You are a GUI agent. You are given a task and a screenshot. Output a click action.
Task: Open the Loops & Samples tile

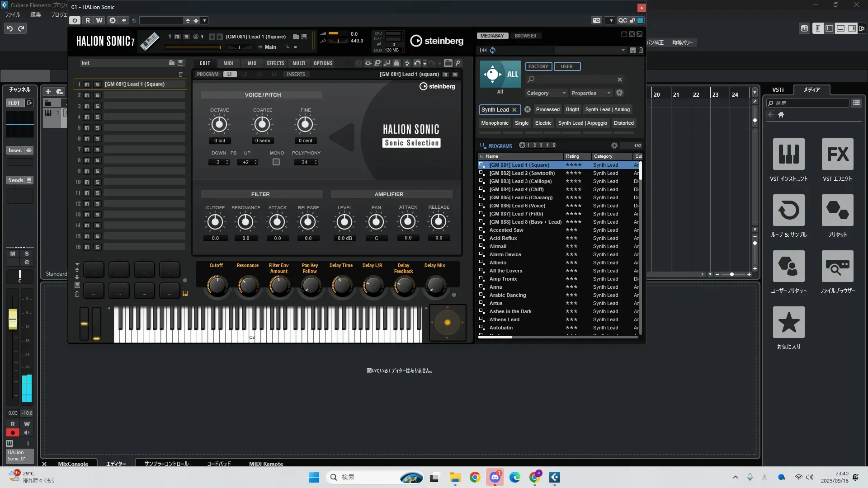pyautogui.click(x=788, y=210)
